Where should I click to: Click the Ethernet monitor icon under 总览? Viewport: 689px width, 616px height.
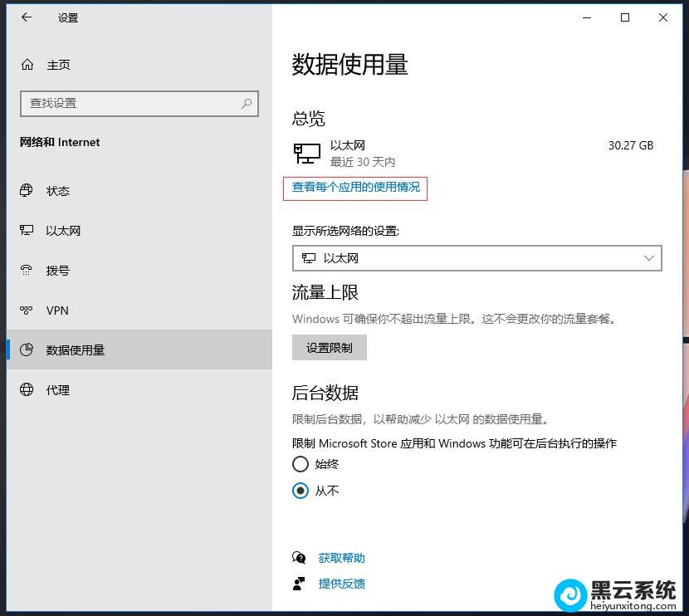click(306, 153)
